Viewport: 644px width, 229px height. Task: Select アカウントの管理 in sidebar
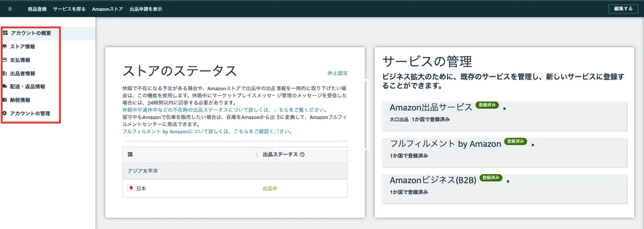30,113
